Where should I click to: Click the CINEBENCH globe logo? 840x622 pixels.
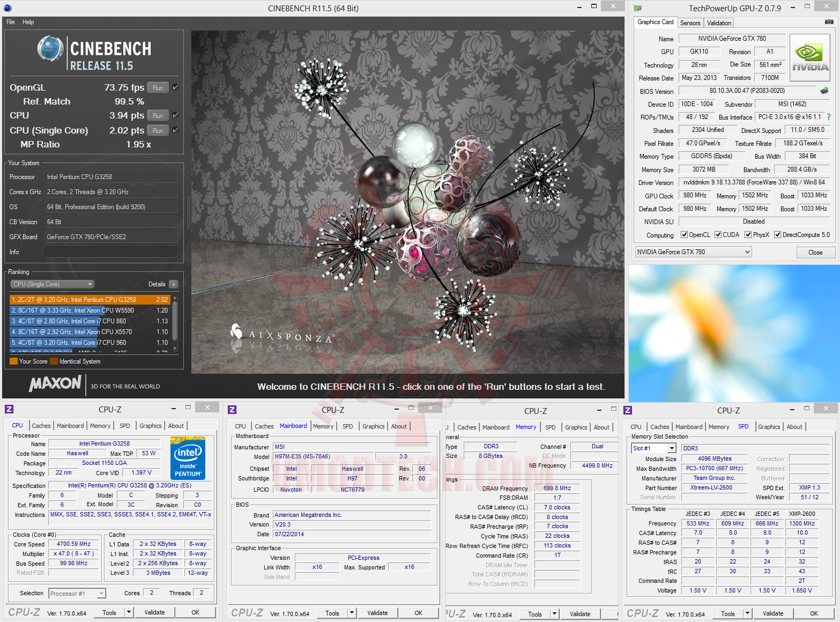(x=50, y=49)
